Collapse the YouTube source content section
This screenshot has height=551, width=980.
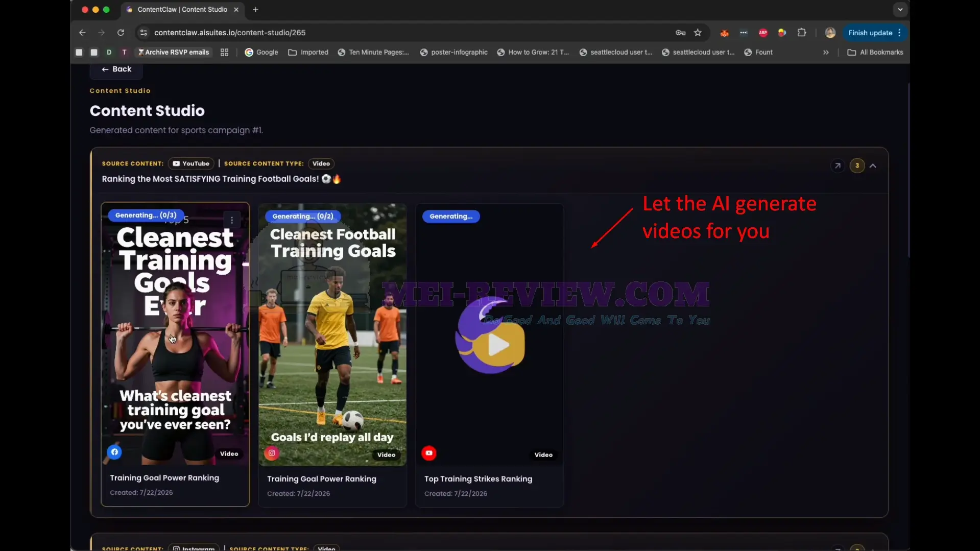click(x=873, y=165)
